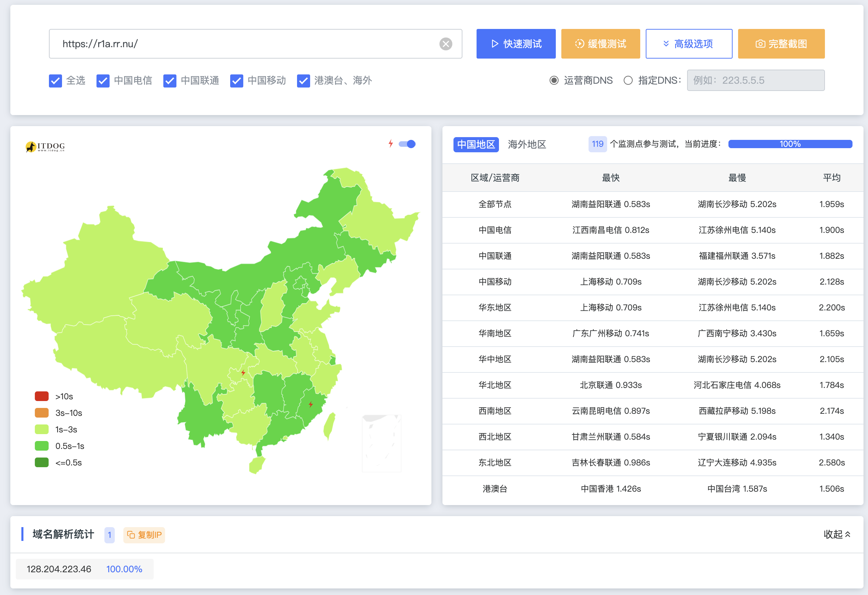The width and height of the screenshot is (868, 595).
Task: Select the 中国联通 row in the table
Action: point(653,256)
